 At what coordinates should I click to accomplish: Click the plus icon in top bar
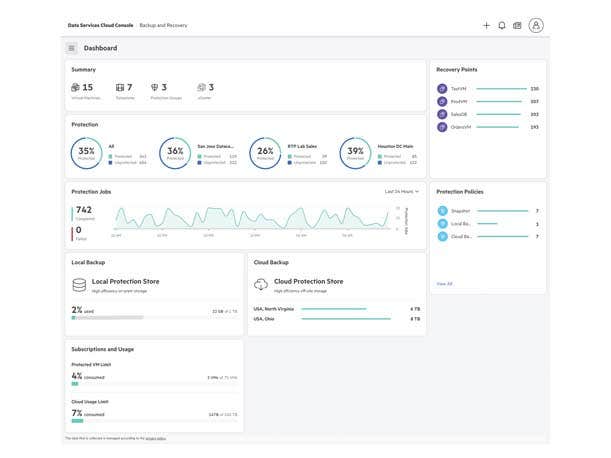click(x=486, y=25)
